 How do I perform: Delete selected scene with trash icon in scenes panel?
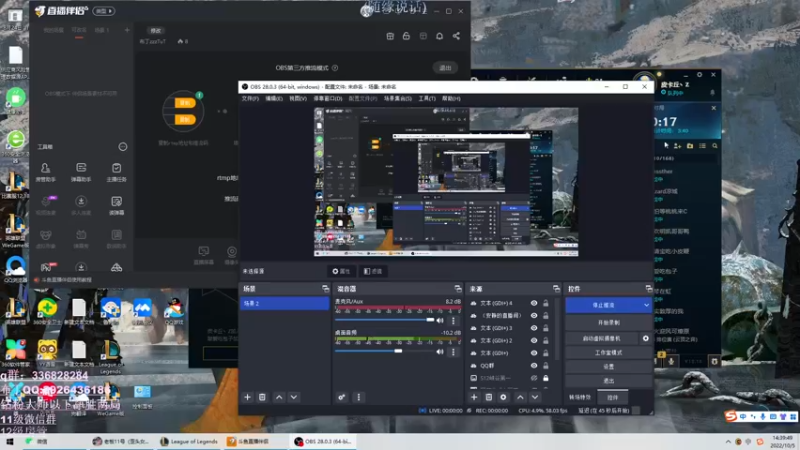(262, 397)
